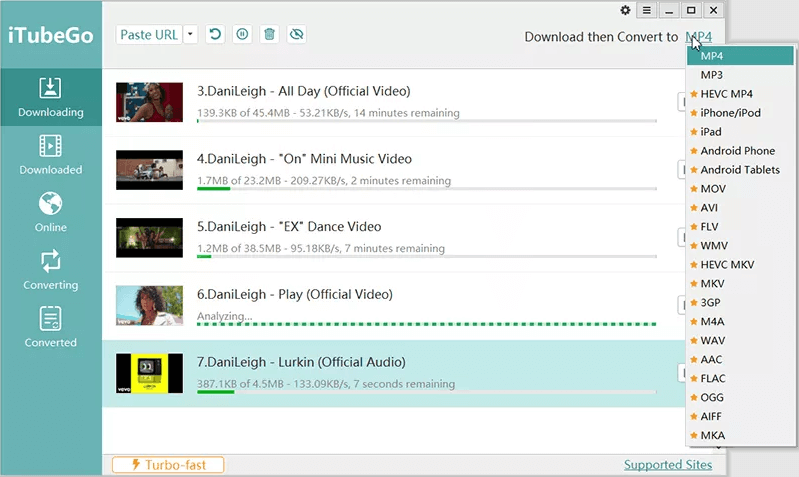799x477 pixels.
Task: Choose MKA audio format
Action: (740, 435)
